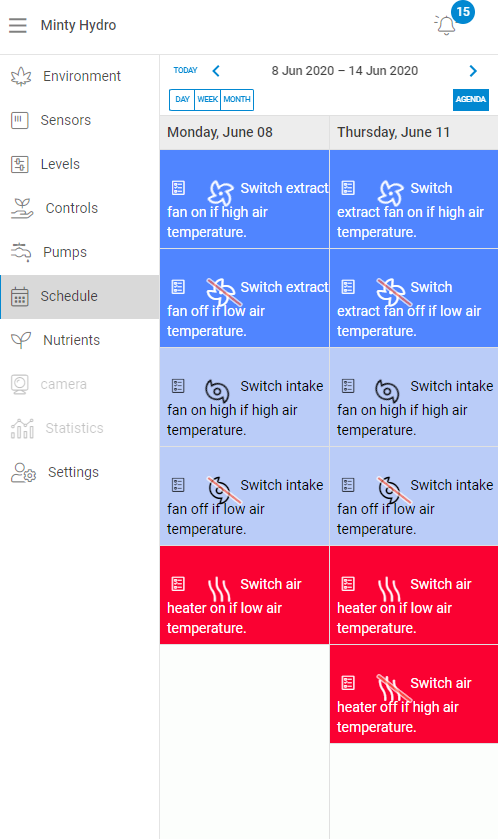498x839 pixels.
Task: Open the hamburger navigation menu
Action: [x=18, y=25]
